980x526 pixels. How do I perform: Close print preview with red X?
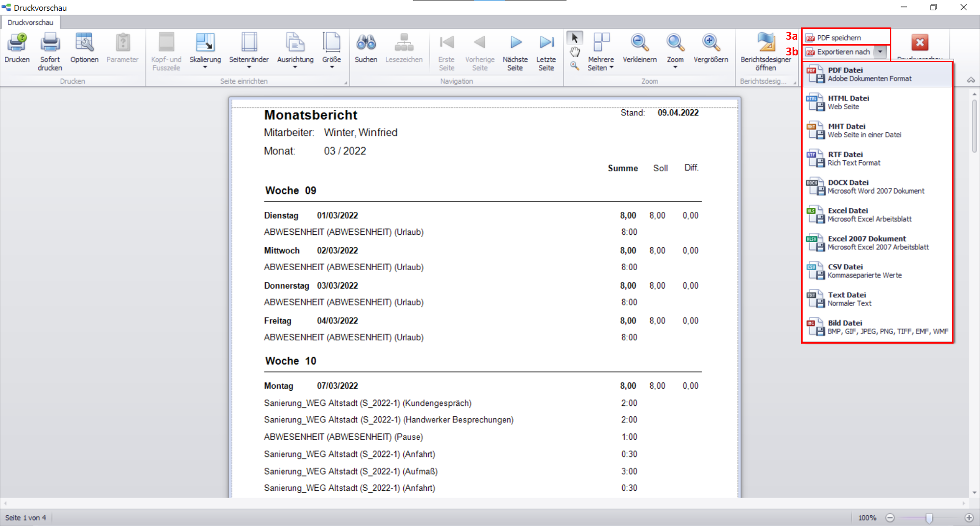point(920,43)
